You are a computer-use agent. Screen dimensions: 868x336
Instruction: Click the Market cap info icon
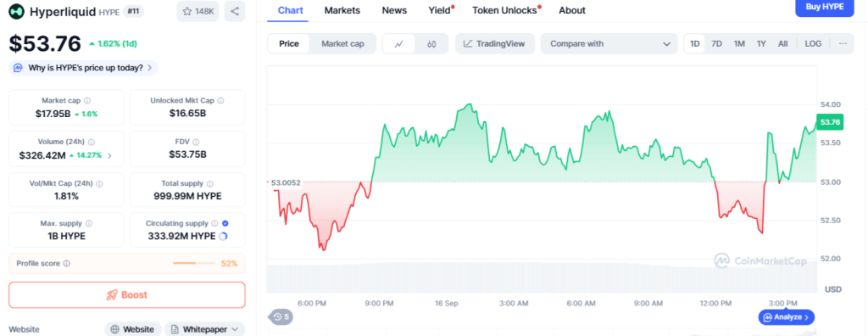click(x=87, y=101)
